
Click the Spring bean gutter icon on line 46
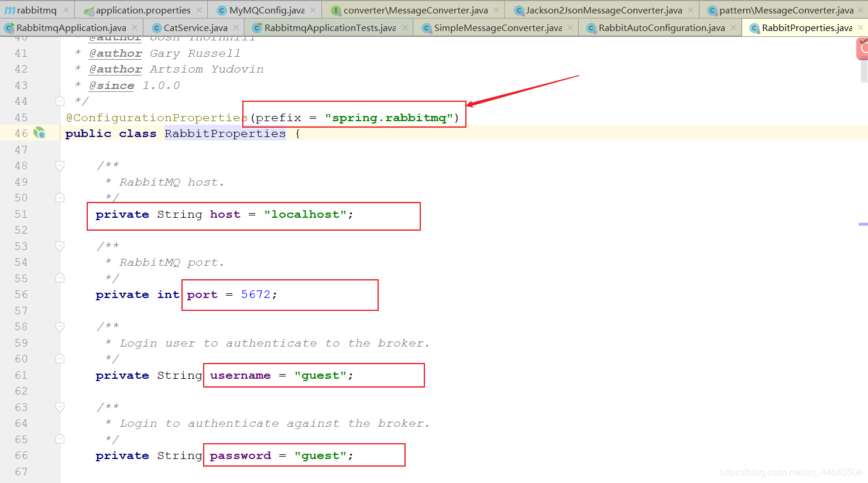(x=39, y=133)
